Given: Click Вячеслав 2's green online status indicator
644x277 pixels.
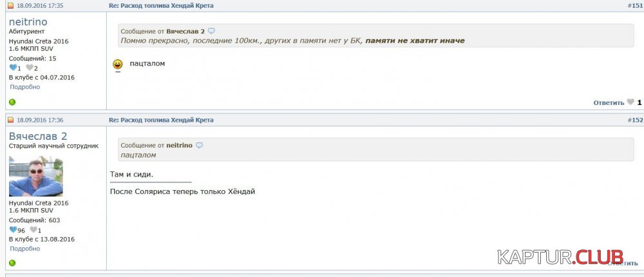Looking at the screenshot, I should coord(12,263).
